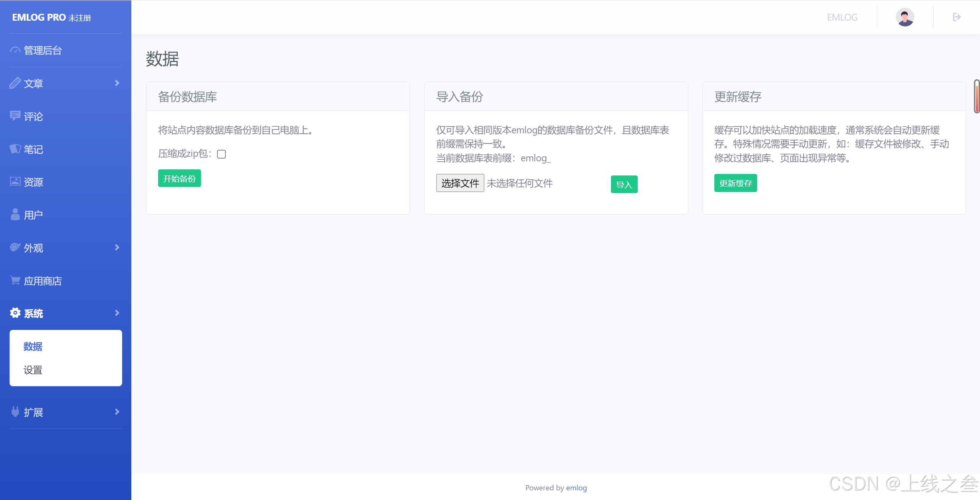Viewport: 980px width, 500px height.
Task: Click the palette icon beside 外观
Action: pos(15,248)
